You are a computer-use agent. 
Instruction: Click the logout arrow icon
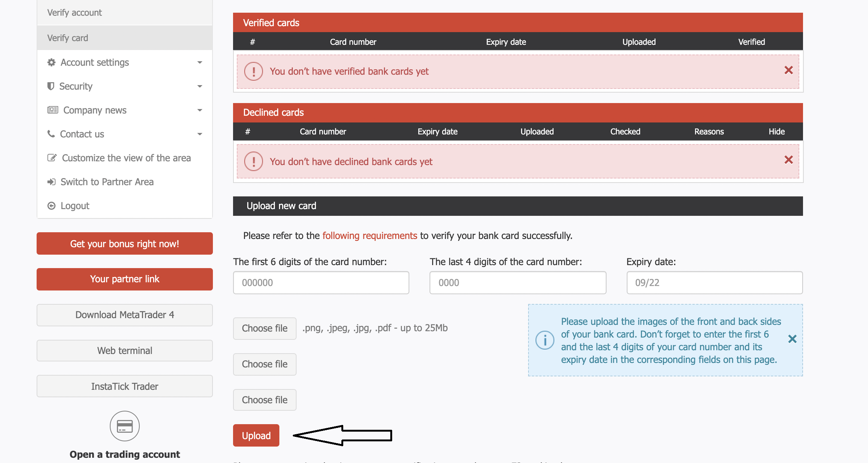(52, 206)
